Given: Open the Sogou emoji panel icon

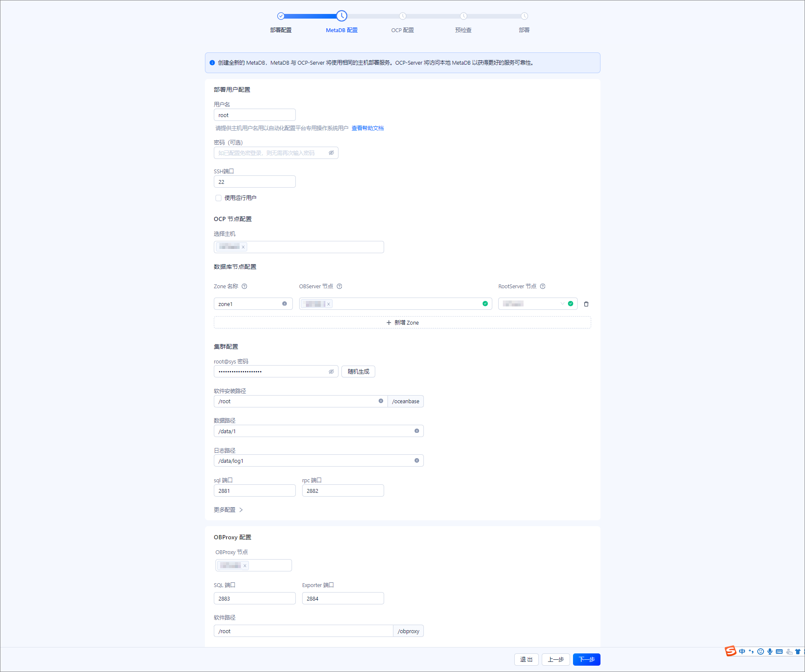Looking at the screenshot, I should [761, 651].
